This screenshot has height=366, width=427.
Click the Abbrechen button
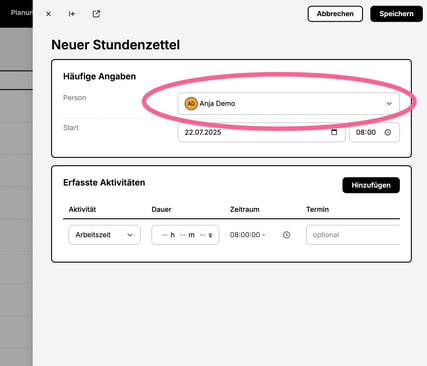(335, 14)
